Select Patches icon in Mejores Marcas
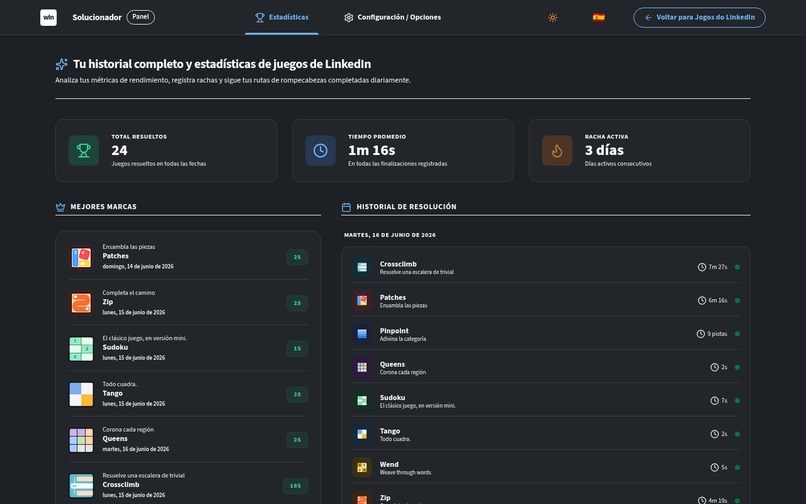The width and height of the screenshot is (806, 504). [x=81, y=257]
